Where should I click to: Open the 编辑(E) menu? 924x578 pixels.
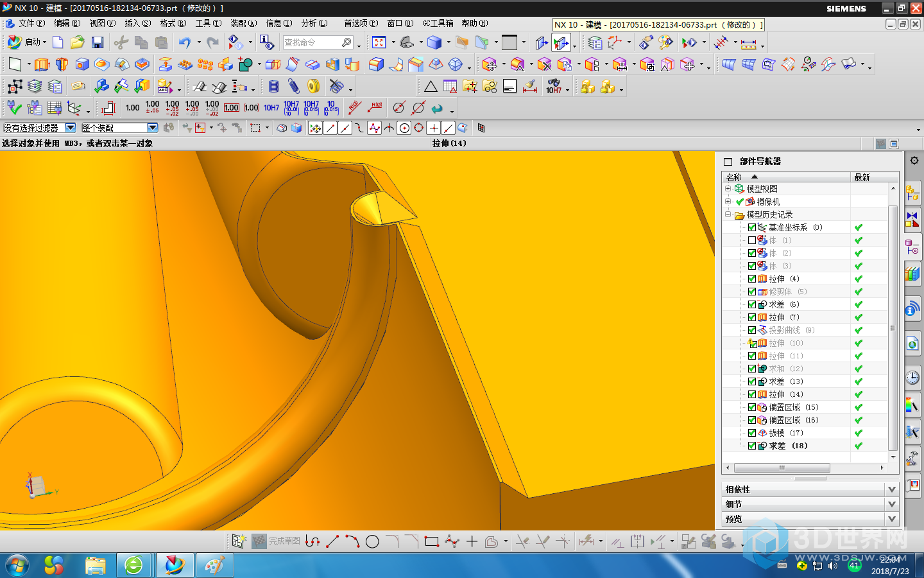(x=67, y=23)
